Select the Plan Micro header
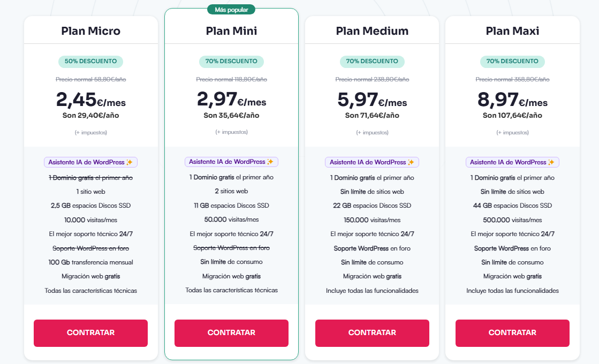 (90, 31)
